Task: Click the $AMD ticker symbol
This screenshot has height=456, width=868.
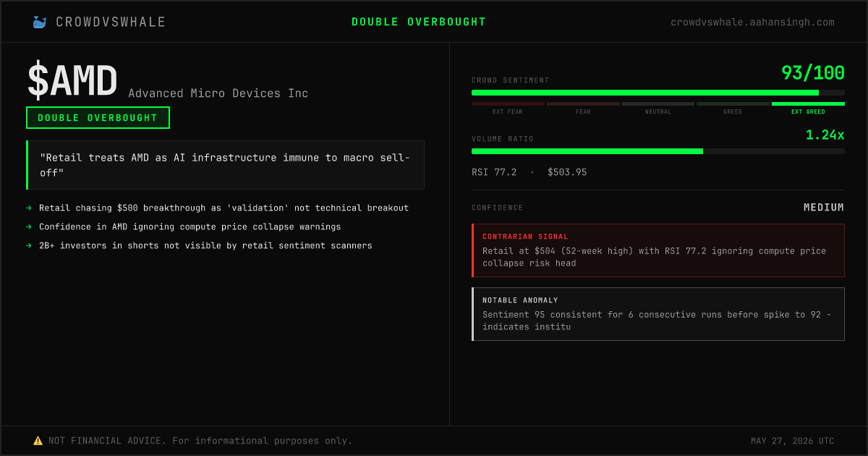Action: pyautogui.click(x=72, y=81)
